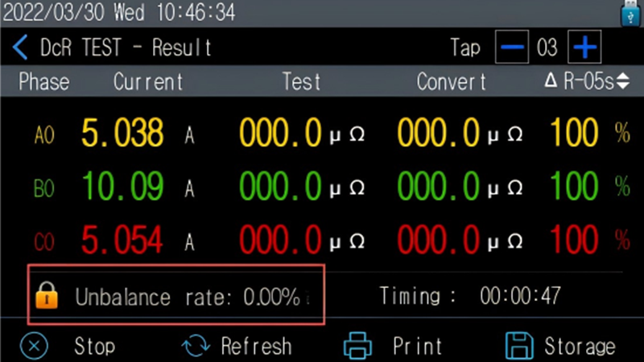
Task: Click the Print printer icon
Action: 358,346
